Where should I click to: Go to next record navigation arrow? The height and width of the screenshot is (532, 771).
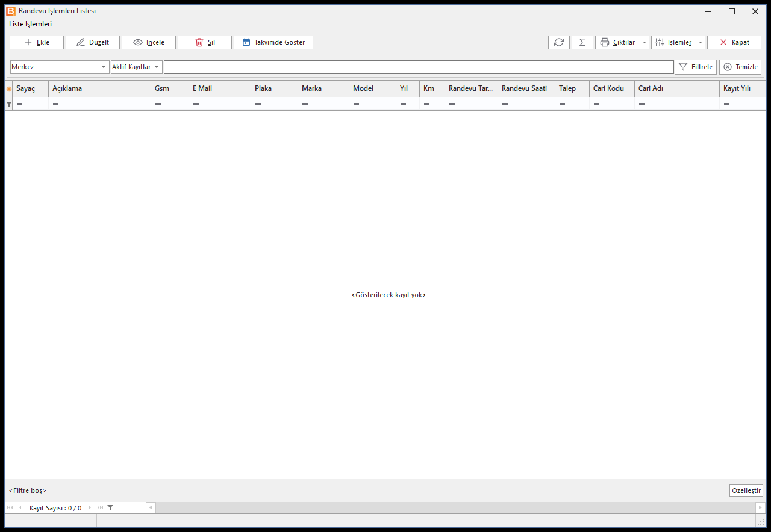tap(90, 508)
